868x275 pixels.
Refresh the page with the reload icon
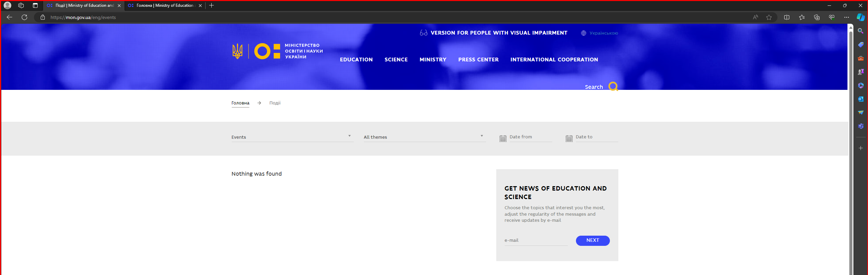24,17
